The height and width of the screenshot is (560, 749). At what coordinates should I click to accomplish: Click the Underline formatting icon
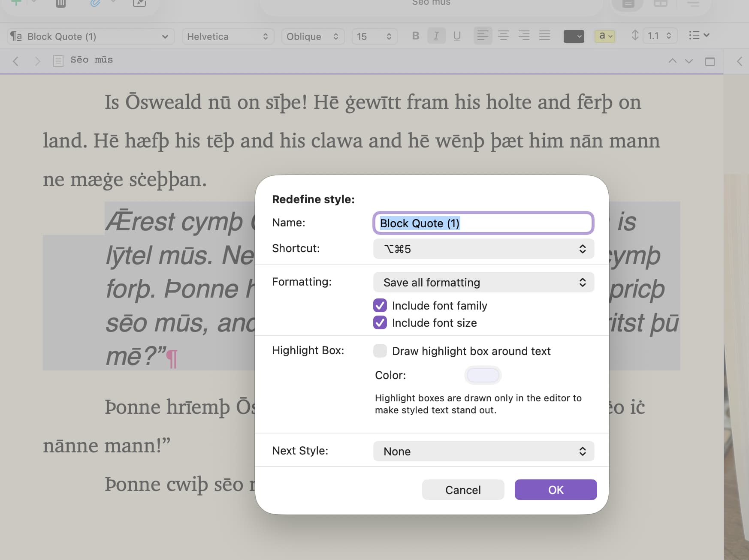coord(457,36)
